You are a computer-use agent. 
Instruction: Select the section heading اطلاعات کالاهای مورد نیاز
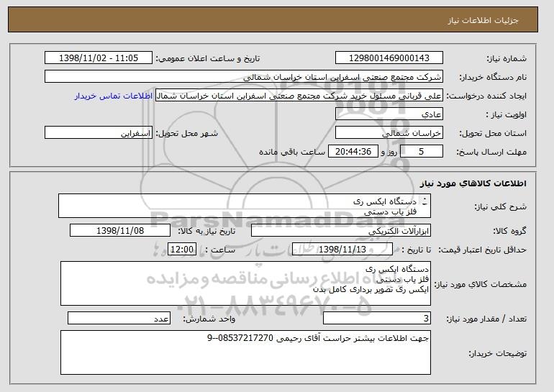473,183
